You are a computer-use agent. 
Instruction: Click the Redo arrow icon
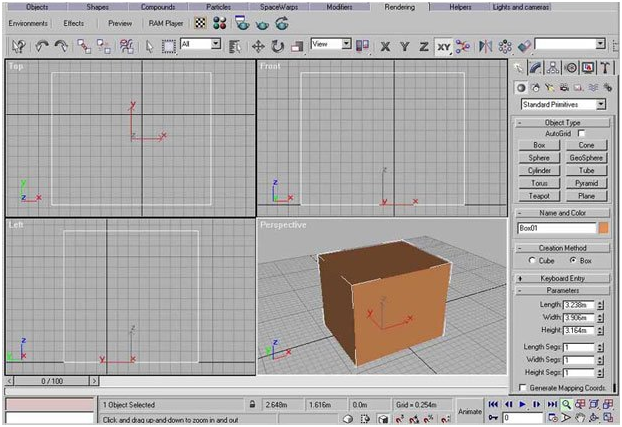pos(61,46)
